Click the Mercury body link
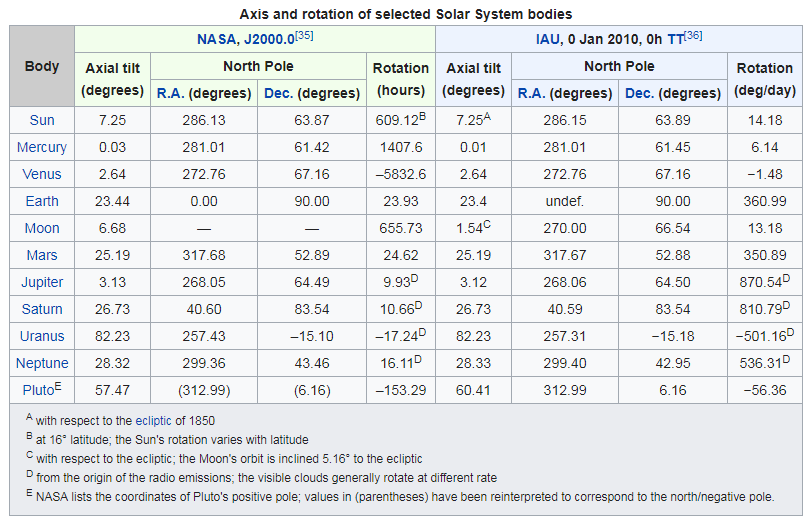Image resolution: width=811 pixels, height=521 pixels. click(x=42, y=147)
